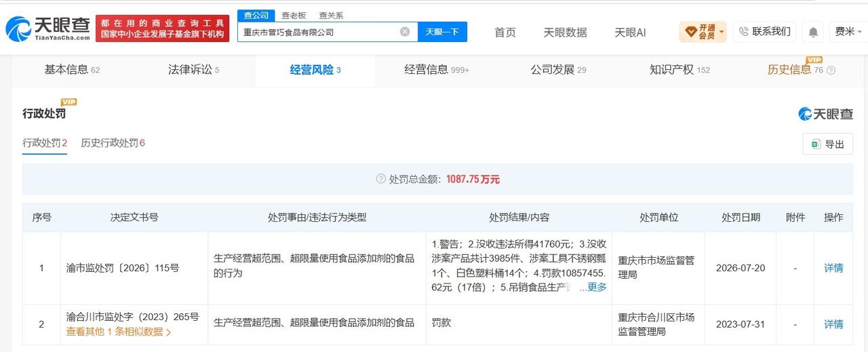Image resolution: width=868 pixels, height=352 pixels.
Task: Switch to the 法律诉讼 tab
Action: click(193, 69)
